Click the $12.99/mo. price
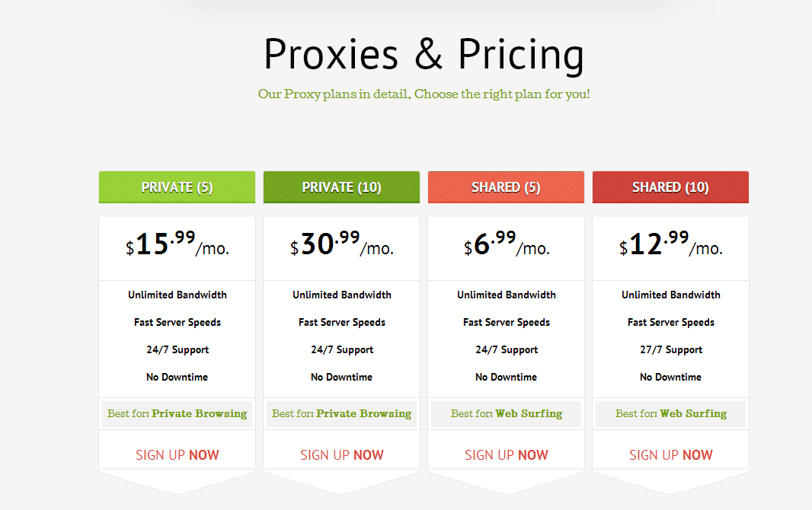This screenshot has width=812, height=510. point(670,244)
